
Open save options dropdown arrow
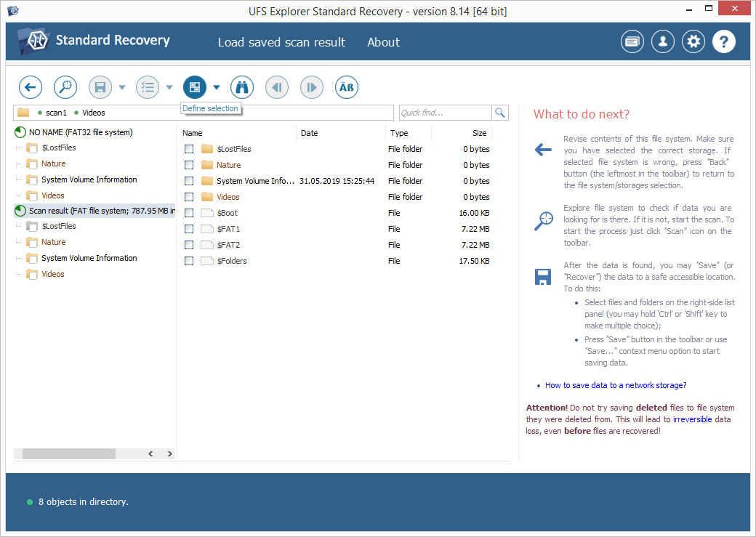[122, 87]
